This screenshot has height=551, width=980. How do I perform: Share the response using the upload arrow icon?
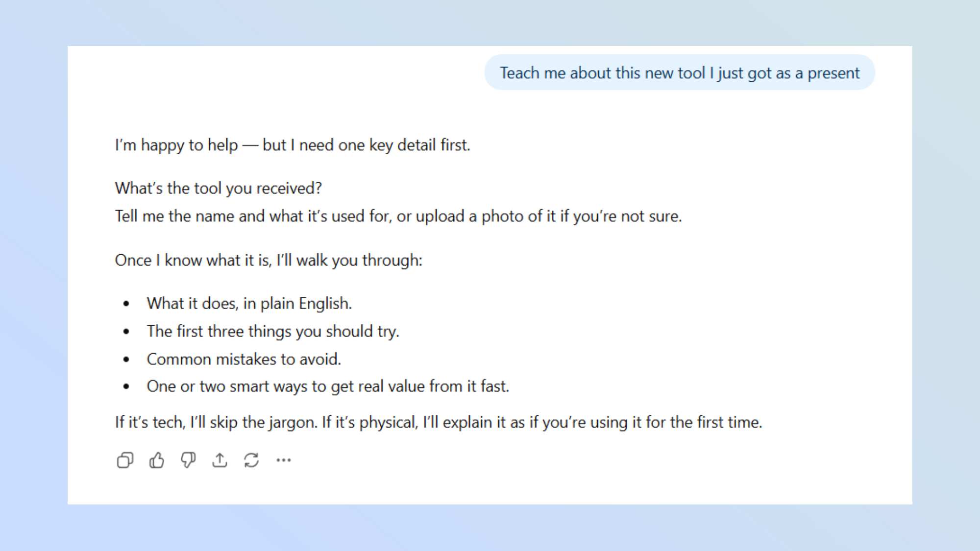click(220, 460)
